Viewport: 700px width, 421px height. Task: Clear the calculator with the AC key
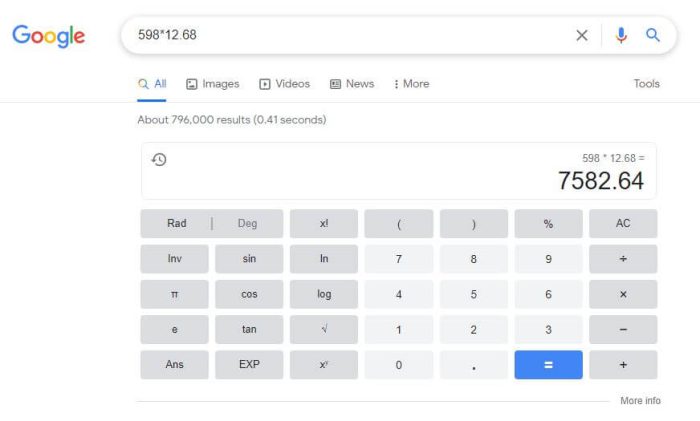tap(623, 223)
